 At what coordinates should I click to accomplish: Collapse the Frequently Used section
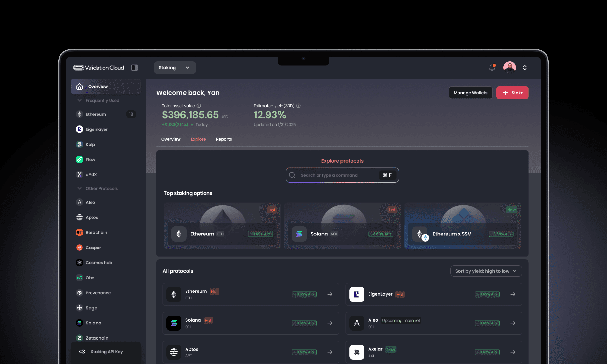click(79, 100)
